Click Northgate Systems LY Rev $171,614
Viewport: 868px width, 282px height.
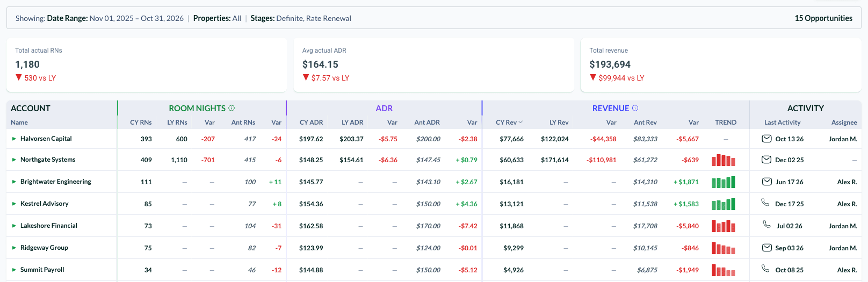[x=555, y=160]
